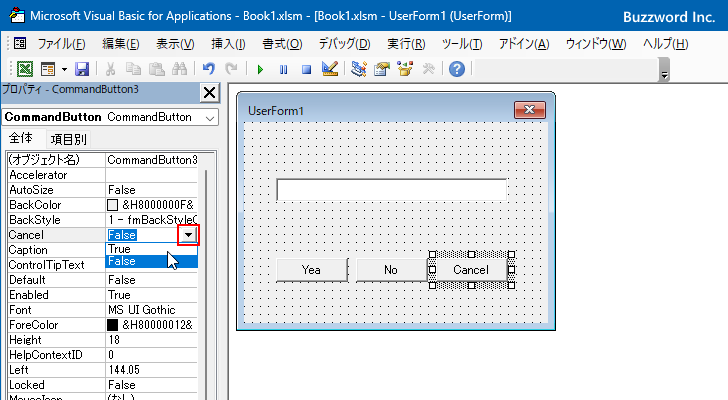The height and width of the screenshot is (400, 728).
Task: Click the Copy icon in toolbar
Action: (x=133, y=69)
